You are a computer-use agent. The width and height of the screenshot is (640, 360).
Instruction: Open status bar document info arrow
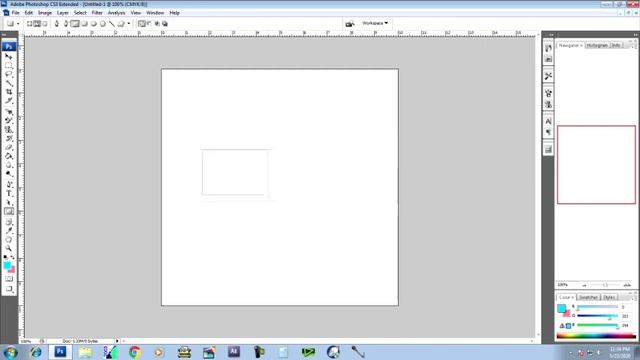[x=117, y=341]
